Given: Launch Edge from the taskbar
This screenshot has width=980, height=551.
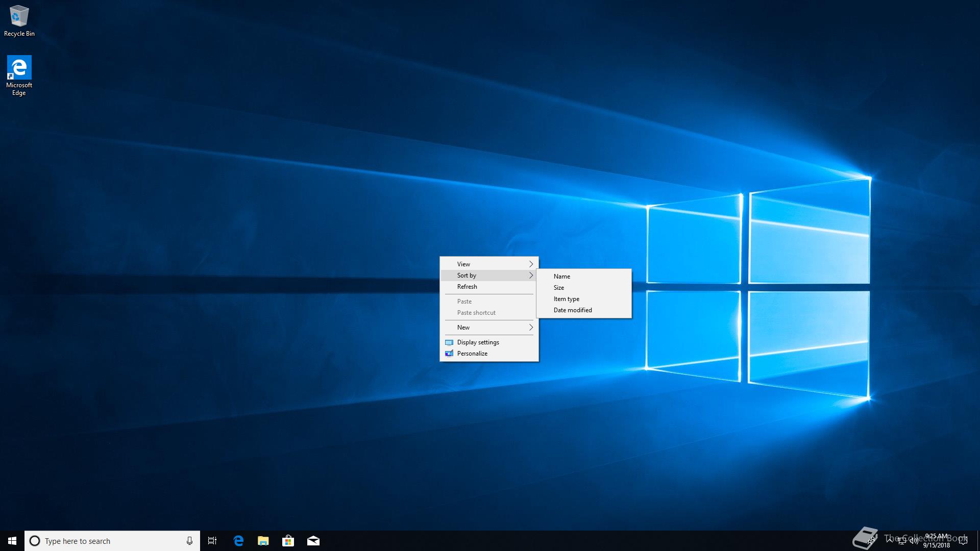Looking at the screenshot, I should tap(238, 541).
